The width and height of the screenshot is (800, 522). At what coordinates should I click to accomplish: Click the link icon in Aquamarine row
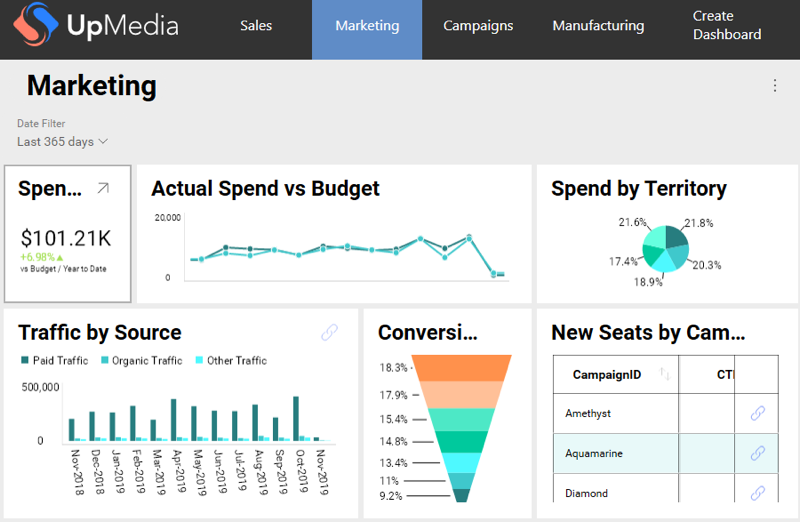(757, 453)
